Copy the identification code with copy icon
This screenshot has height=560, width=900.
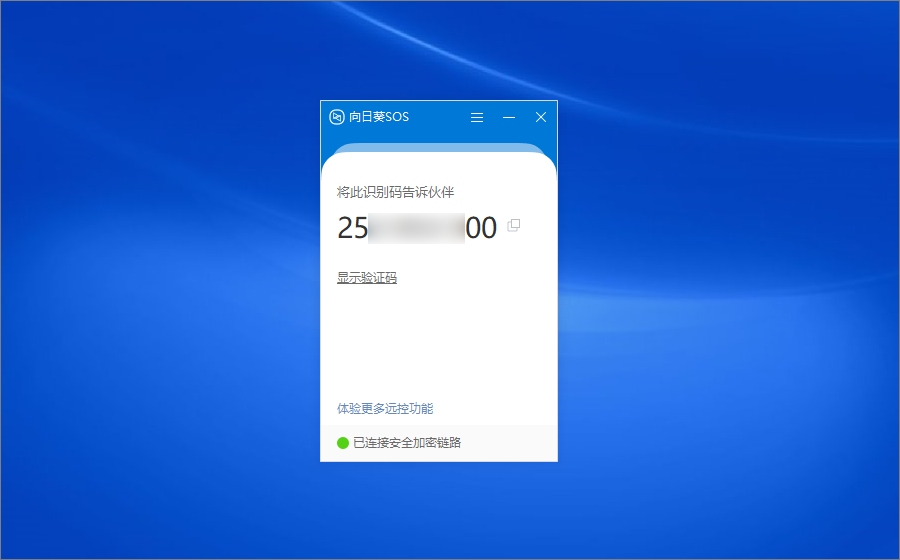(514, 225)
